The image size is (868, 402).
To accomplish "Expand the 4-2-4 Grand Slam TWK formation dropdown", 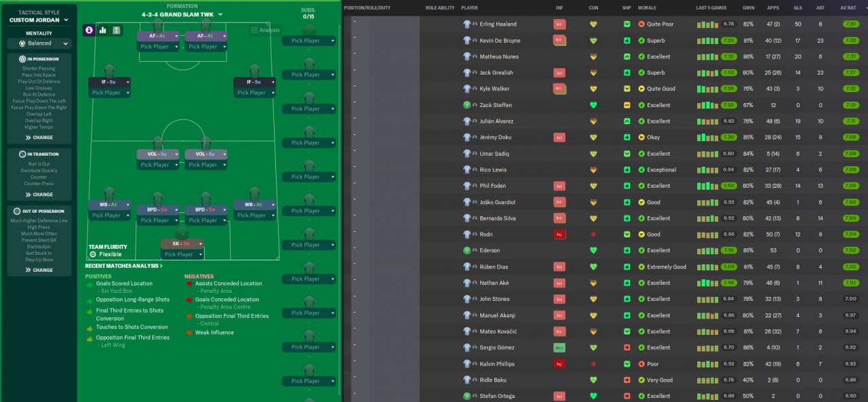I will pos(182,14).
